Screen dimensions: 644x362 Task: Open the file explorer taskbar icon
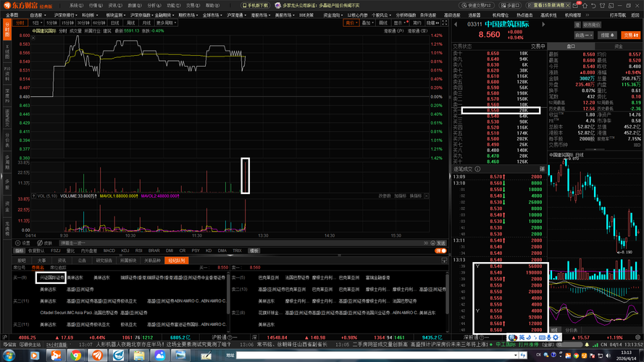point(139,355)
